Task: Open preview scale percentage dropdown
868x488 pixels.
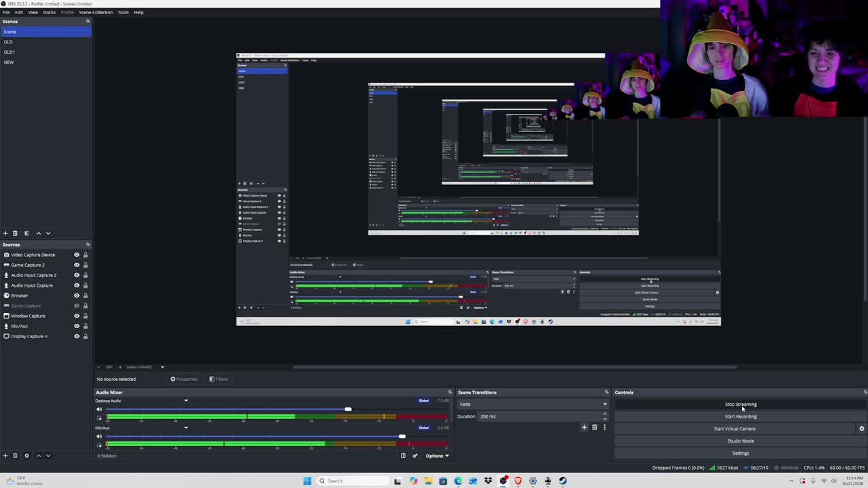Action: pos(162,367)
